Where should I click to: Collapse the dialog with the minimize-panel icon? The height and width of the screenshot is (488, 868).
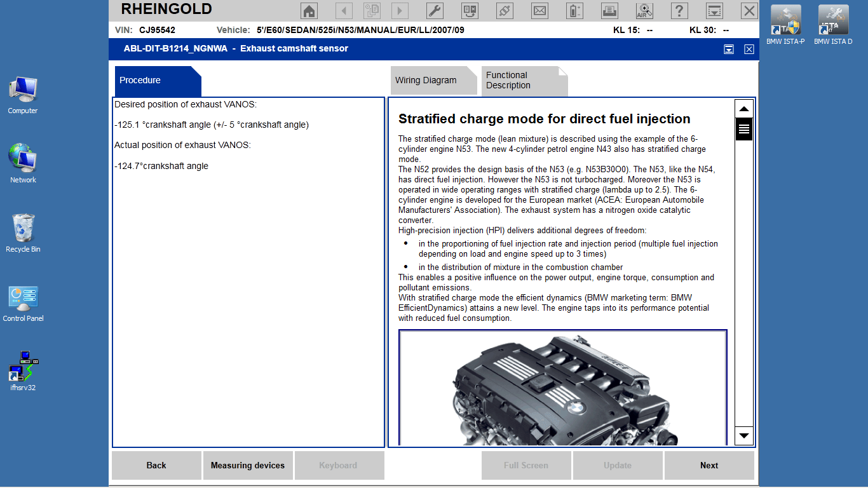pos(728,49)
